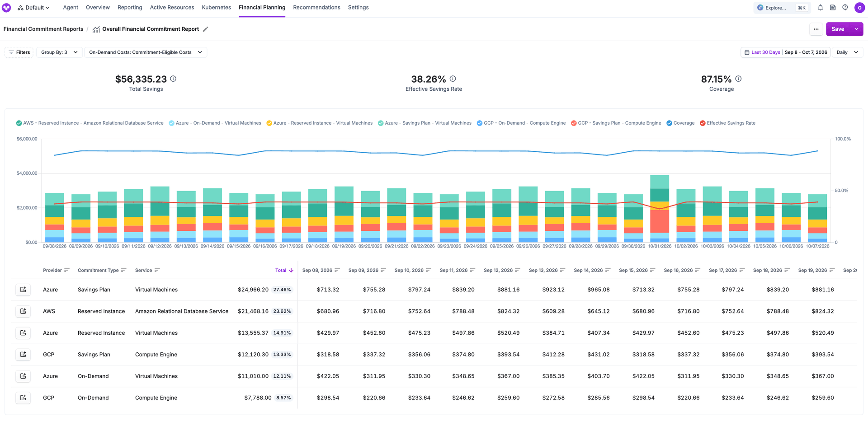The height and width of the screenshot is (421, 868).
Task: Open chart icon for Azure Reserved Instance row
Action: (23, 333)
